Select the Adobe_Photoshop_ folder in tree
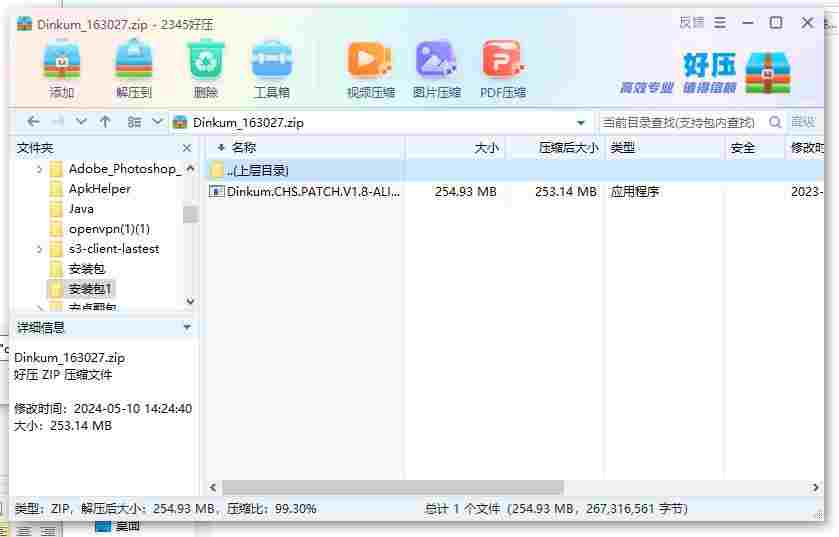 125,169
